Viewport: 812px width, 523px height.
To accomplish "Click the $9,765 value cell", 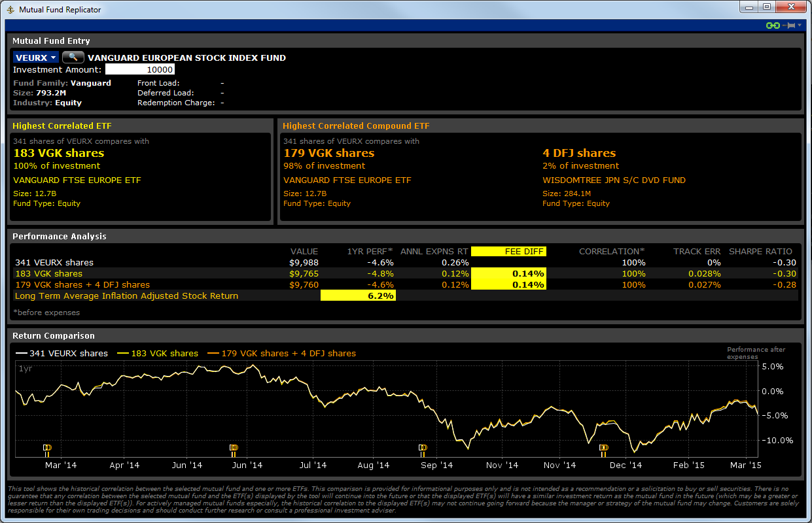I will 304,273.
